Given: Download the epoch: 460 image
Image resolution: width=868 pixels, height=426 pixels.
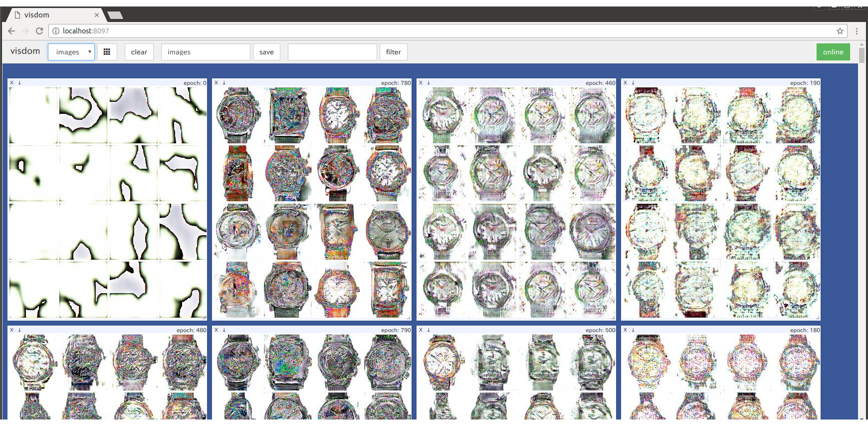Looking at the screenshot, I should (429, 83).
